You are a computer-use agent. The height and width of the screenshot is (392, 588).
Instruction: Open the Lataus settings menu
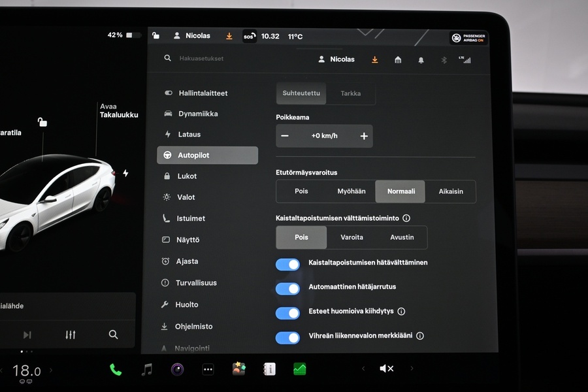pyautogui.click(x=189, y=135)
